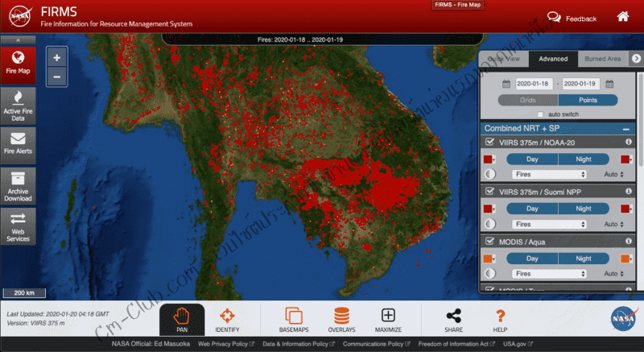Pick Suomi NPP night fire color swatch
Screen dimensions: 644x352
pos(626,209)
